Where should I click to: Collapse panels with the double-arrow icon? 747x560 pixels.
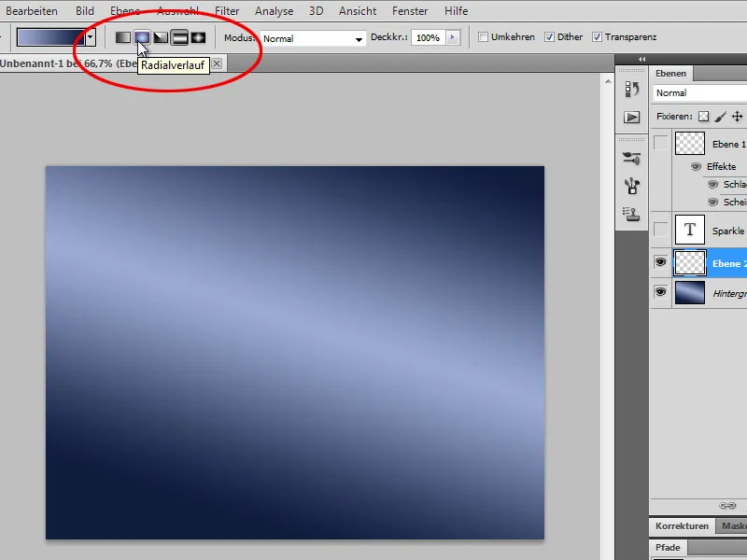[x=641, y=59]
